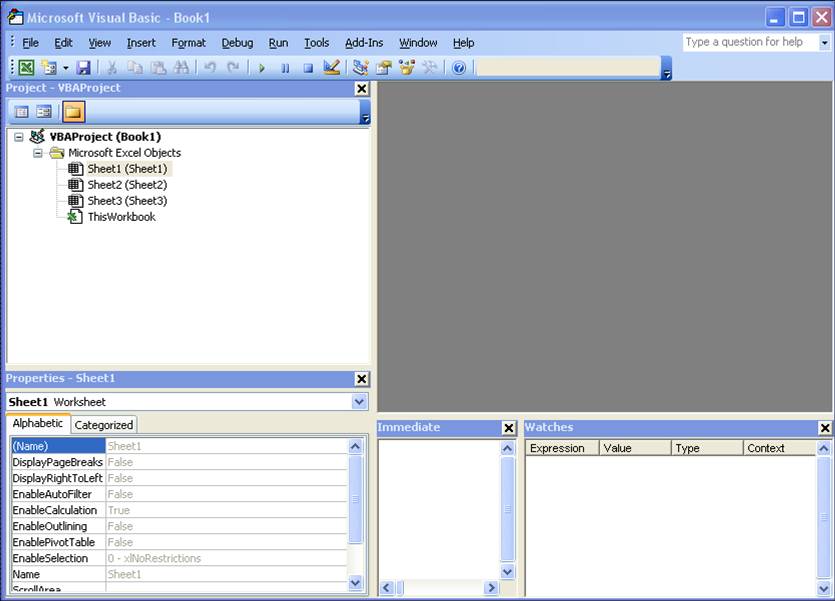Save the workbook with the floppy icon
This screenshot has height=601, width=835.
click(x=84, y=68)
